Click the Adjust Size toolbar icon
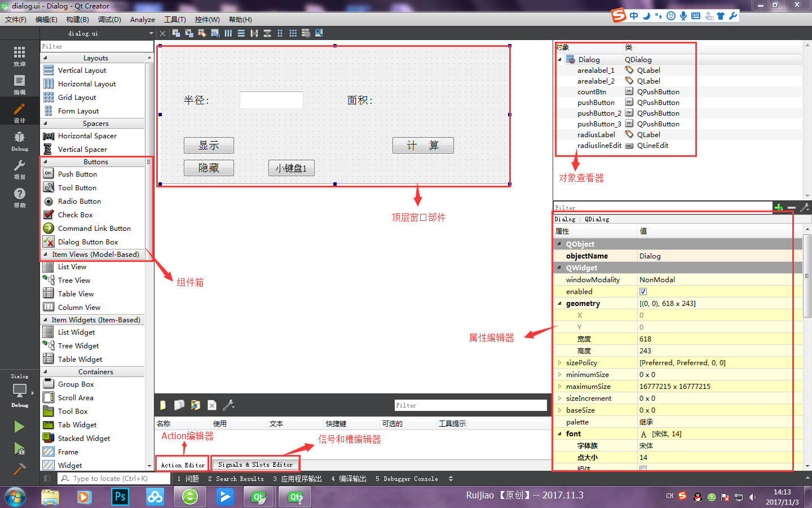Image resolution: width=812 pixels, height=508 pixels. coord(319,33)
